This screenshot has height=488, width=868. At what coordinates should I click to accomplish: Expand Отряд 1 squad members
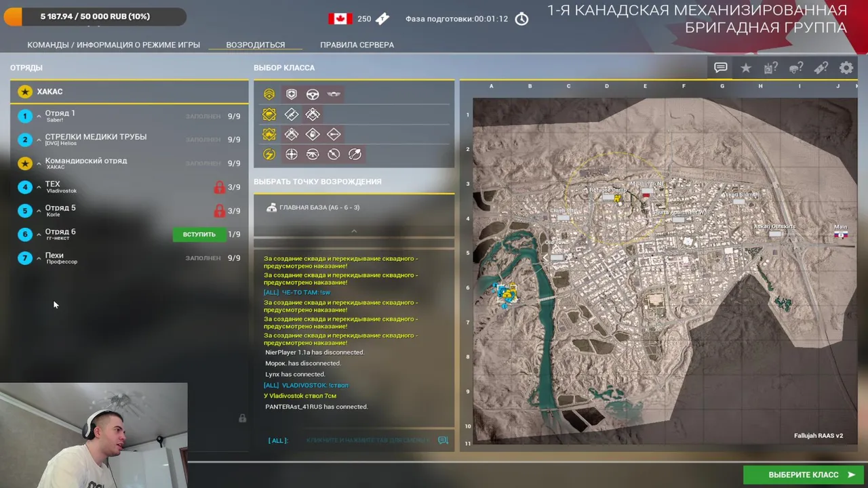click(x=39, y=117)
